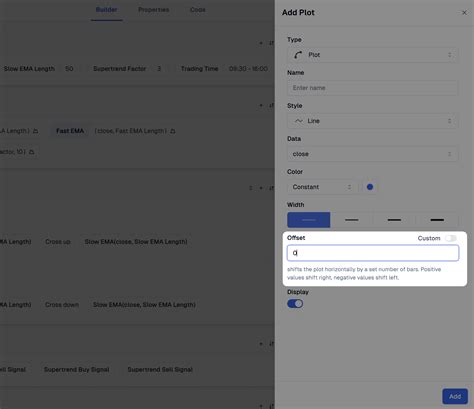This screenshot has height=409, width=474.
Task: Open the Style dropdown showing Line
Action: (373, 121)
